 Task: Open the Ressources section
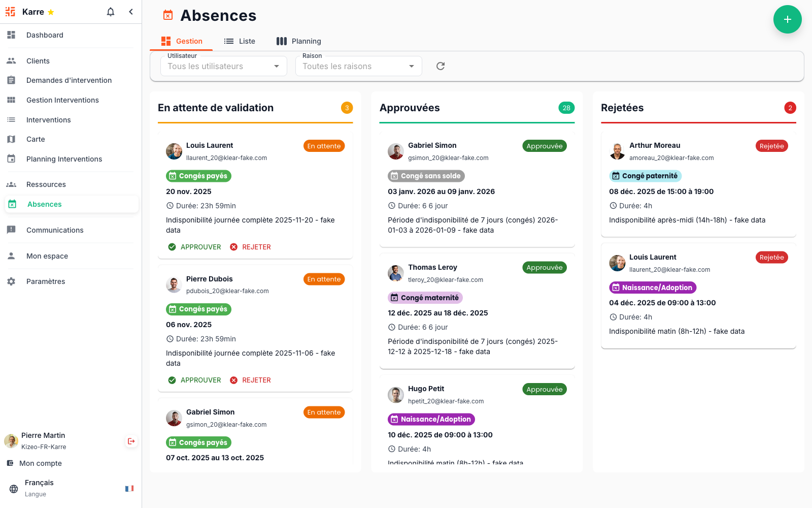coord(46,184)
